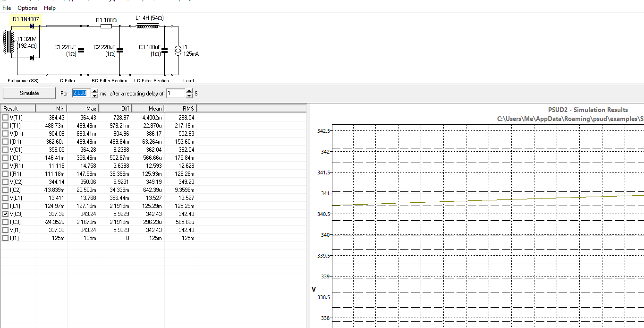Click the L1 4H inductor symbol
Image resolution: width=644 pixels, height=328 pixels.
(x=147, y=26)
